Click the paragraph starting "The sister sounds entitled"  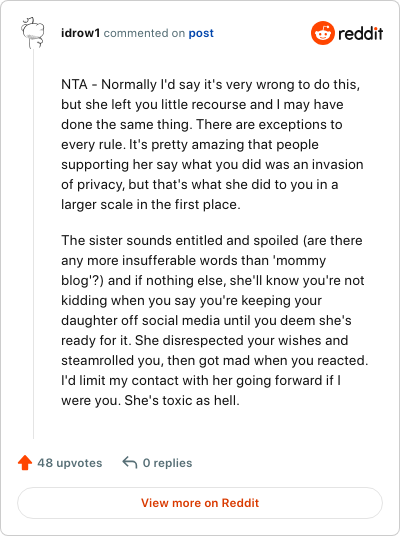click(215, 320)
